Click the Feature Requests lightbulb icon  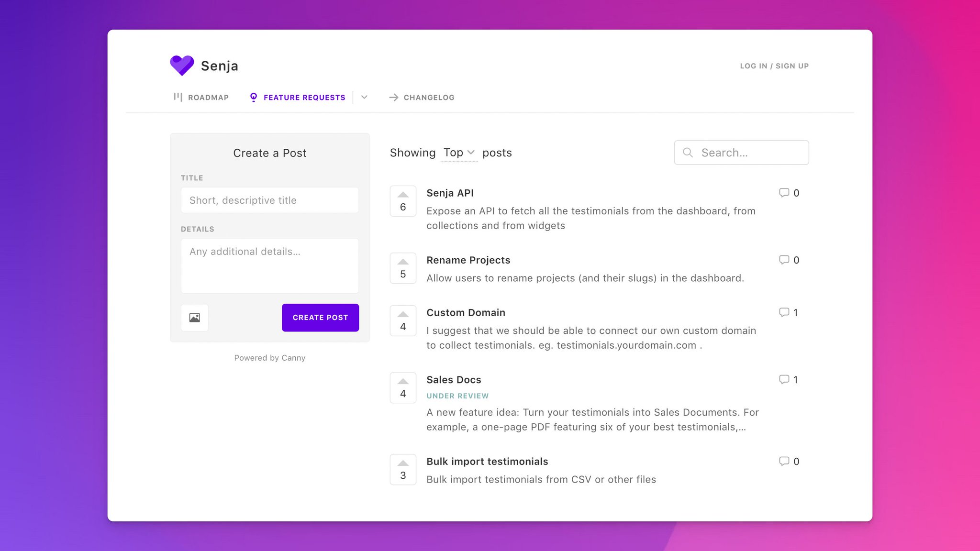254,97
